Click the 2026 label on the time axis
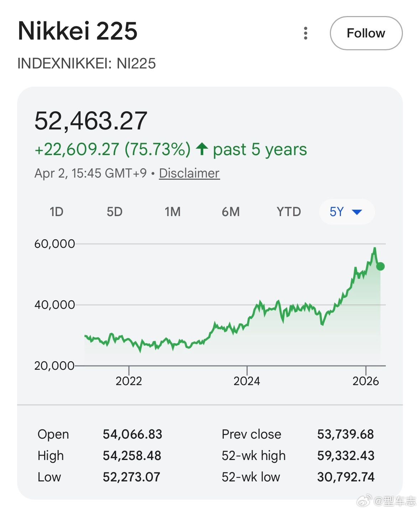Viewport: 420px width, 511px height. click(365, 381)
